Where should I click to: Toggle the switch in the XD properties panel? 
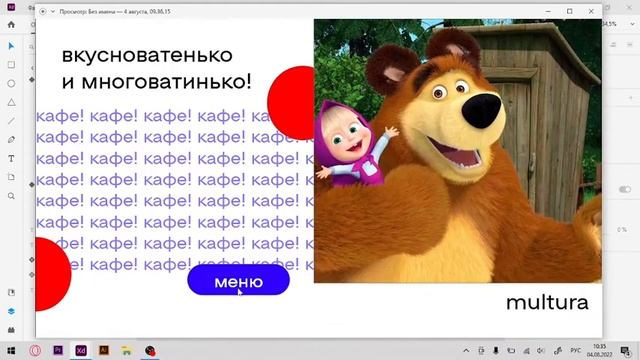(x=624, y=189)
